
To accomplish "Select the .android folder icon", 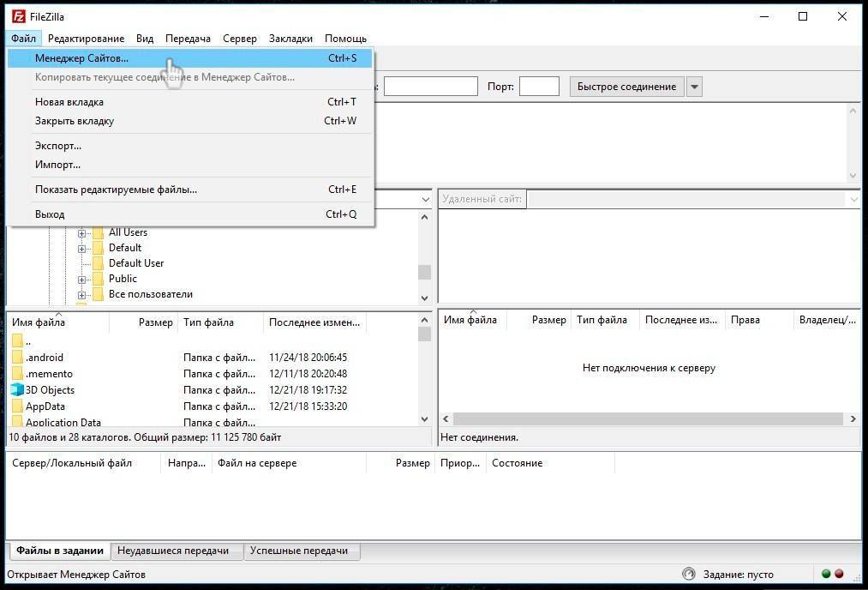I will [x=17, y=358].
